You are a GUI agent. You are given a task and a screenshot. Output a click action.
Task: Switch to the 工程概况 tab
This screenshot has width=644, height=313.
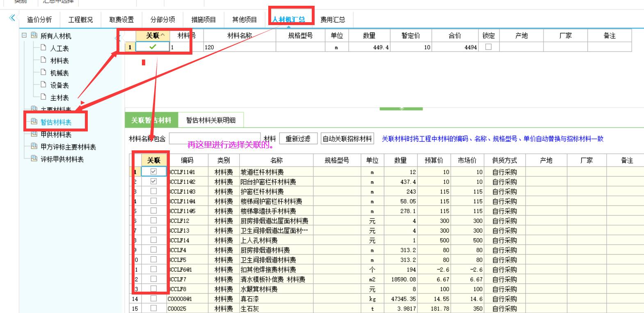point(80,19)
